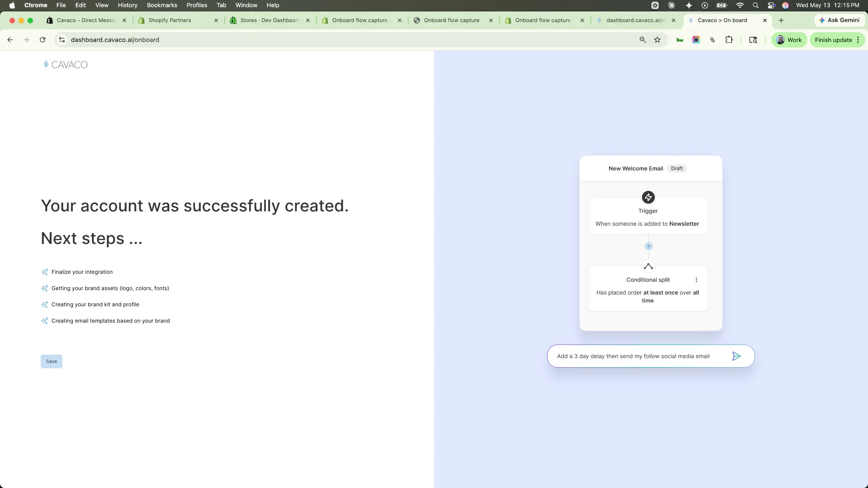The width and height of the screenshot is (868, 488).
Task: Click the Conditional split card title
Action: [x=648, y=280]
